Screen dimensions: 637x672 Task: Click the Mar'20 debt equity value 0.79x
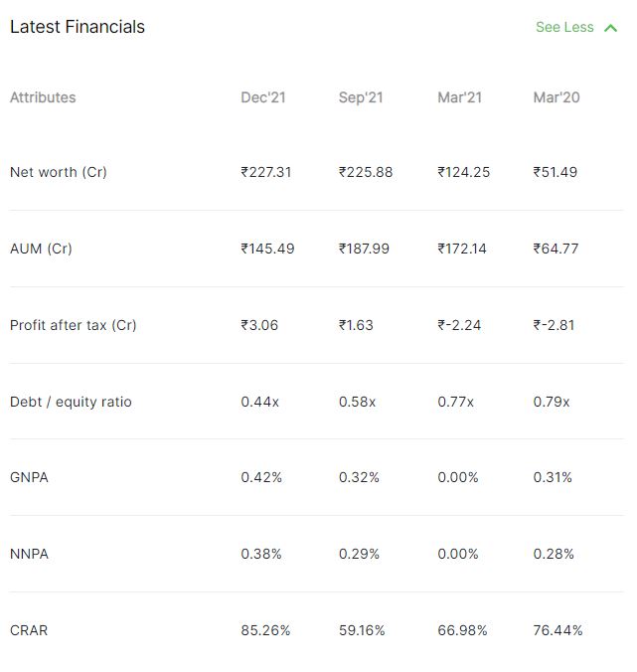552,402
